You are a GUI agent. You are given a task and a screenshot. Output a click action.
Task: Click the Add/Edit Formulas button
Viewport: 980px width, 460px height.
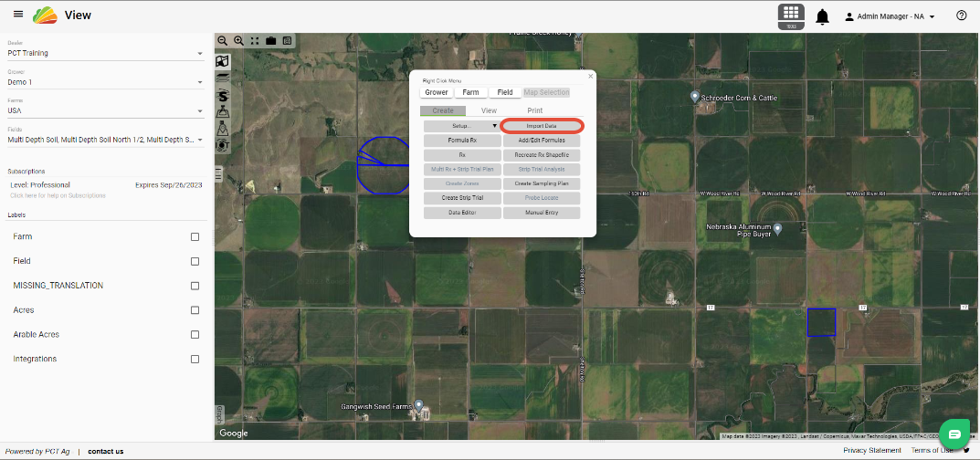542,141
